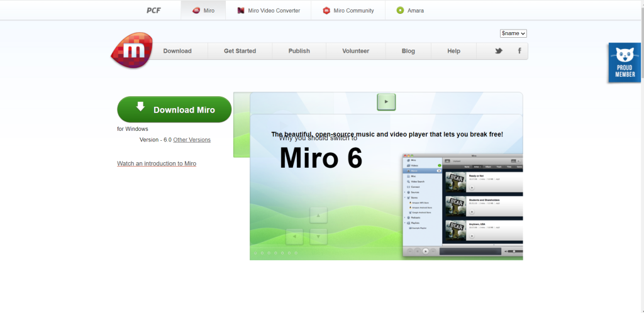Switch to the Amara tab
This screenshot has height=313, width=644.
[x=410, y=10]
